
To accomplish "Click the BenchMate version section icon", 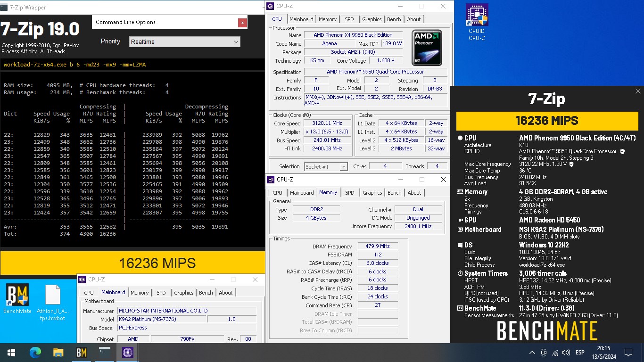I will pos(460,308).
